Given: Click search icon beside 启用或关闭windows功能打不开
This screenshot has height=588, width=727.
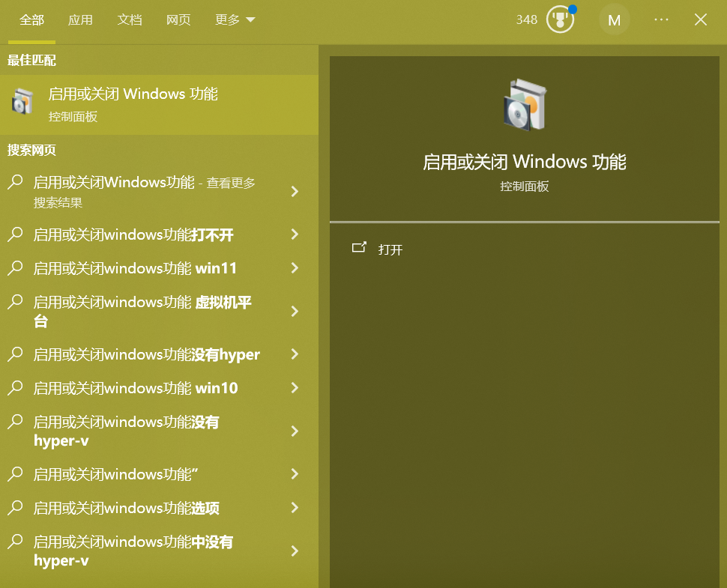Looking at the screenshot, I should [x=15, y=234].
